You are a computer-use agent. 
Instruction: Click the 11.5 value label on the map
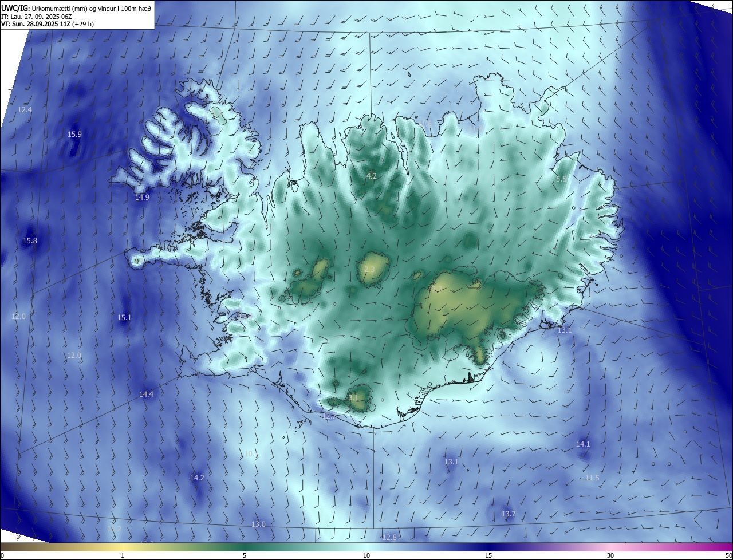coord(592,478)
